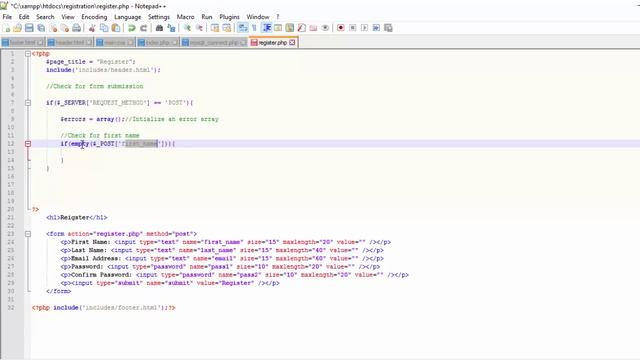Place cursor in '//Check for form submission' comment
Image resolution: width=640 pixels, height=360 pixels.
tap(95, 87)
